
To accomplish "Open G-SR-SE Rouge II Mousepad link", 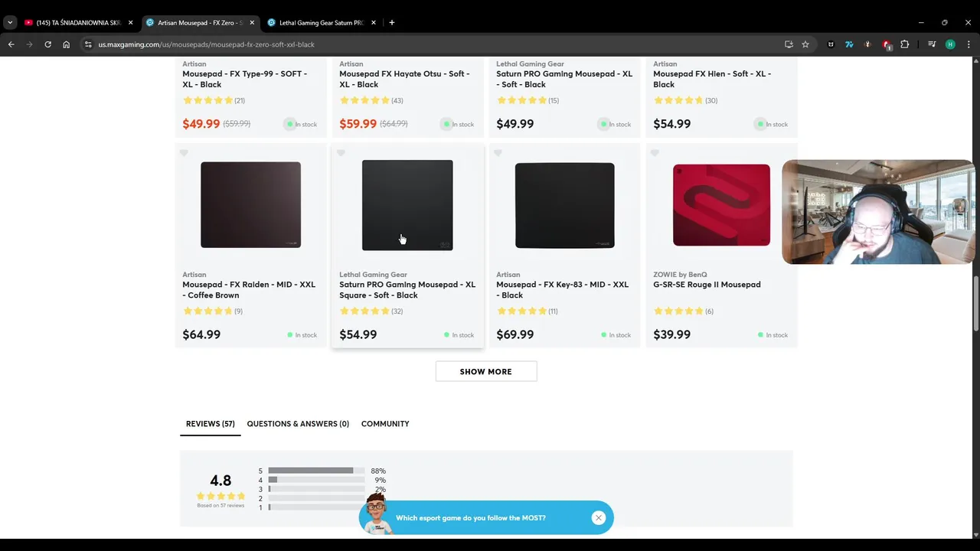I will click(707, 285).
